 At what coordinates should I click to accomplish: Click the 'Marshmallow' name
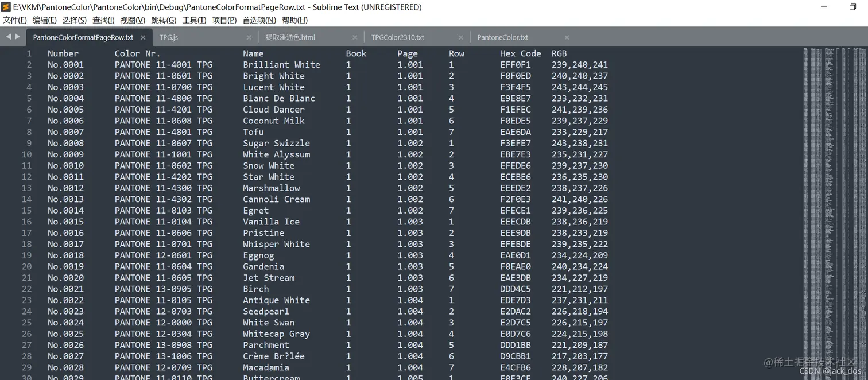[271, 188]
